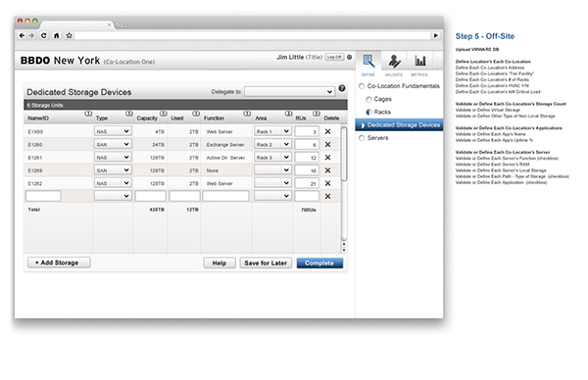Viewport: 588px width, 380px height.
Task: Open the Delegate to dropdown
Action: click(289, 91)
